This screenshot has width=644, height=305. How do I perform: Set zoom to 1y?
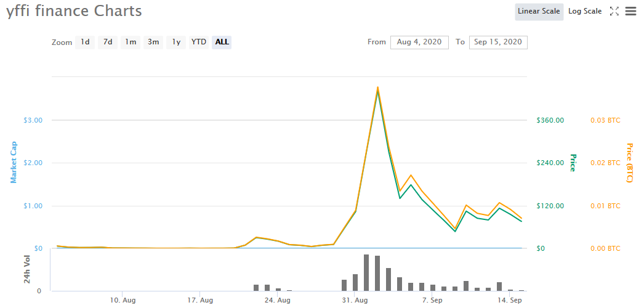click(176, 42)
